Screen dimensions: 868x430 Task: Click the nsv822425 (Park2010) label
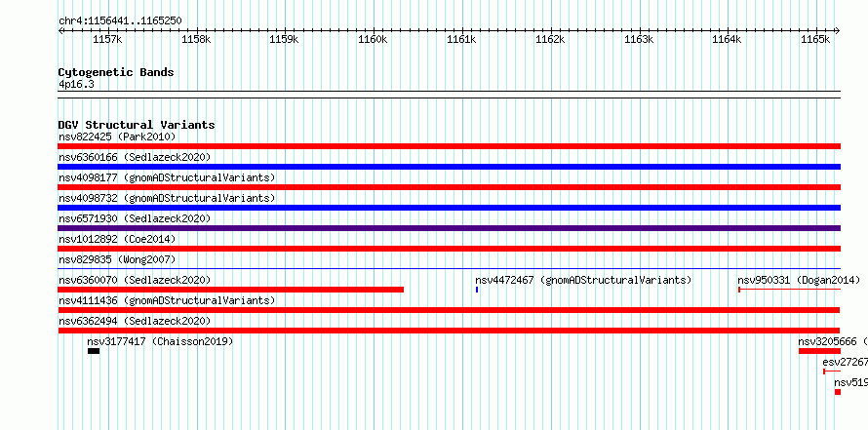pyautogui.click(x=117, y=137)
